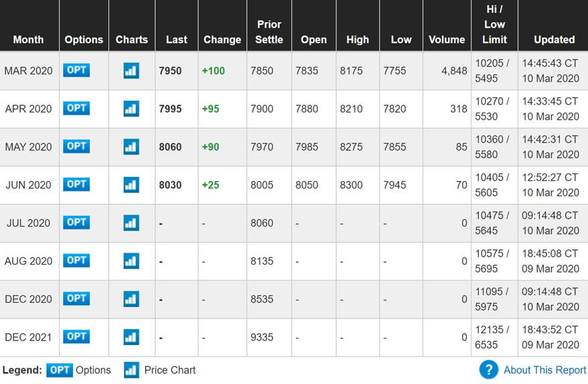Open options for MAY 2020 contract
This screenshot has height=384, width=588.
(x=76, y=146)
